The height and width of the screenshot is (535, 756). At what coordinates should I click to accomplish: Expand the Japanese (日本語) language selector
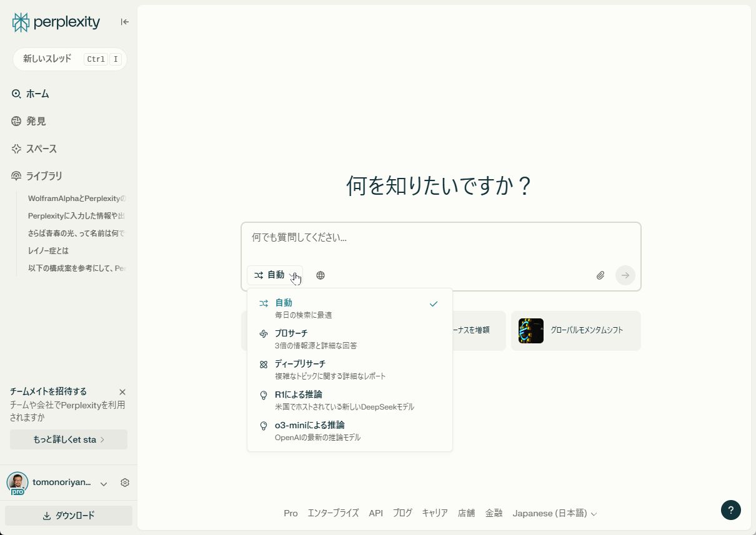(553, 513)
